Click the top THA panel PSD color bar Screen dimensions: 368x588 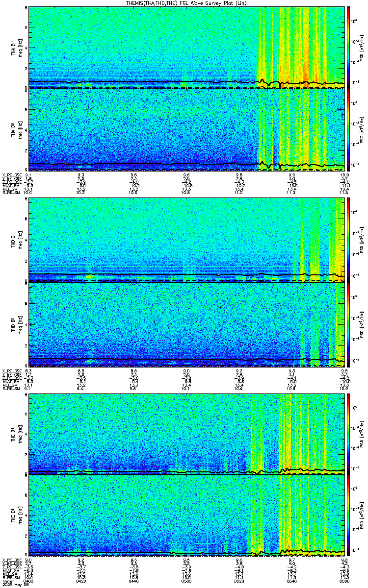point(348,47)
